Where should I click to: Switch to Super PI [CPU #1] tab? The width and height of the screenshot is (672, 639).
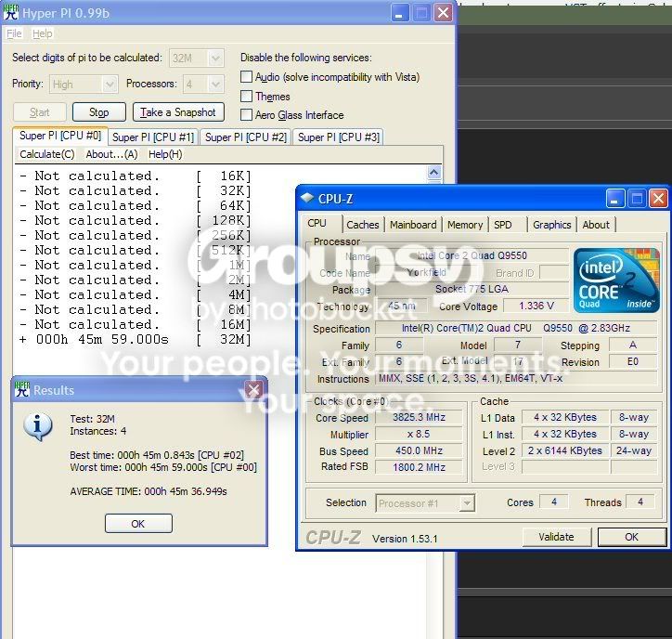[x=153, y=137]
